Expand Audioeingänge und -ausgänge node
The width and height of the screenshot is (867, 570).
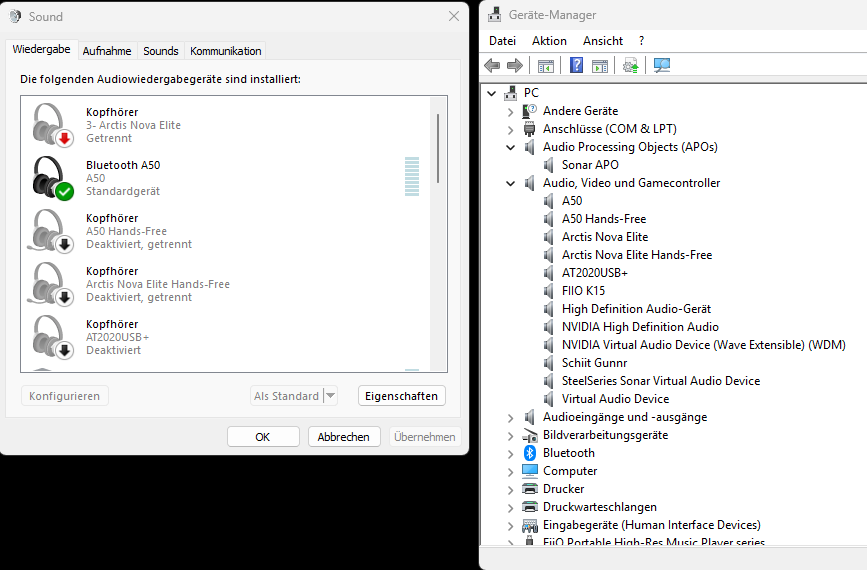pyautogui.click(x=510, y=418)
